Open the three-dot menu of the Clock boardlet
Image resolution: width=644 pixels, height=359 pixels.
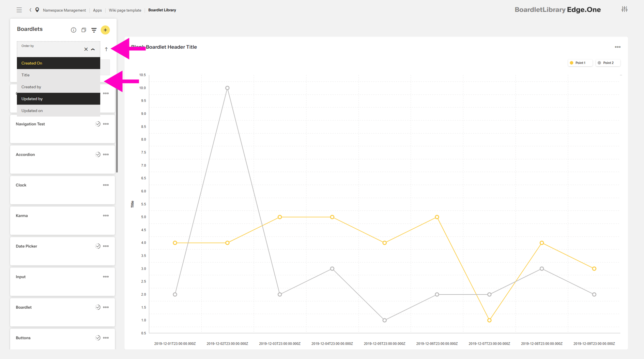pyautogui.click(x=106, y=185)
